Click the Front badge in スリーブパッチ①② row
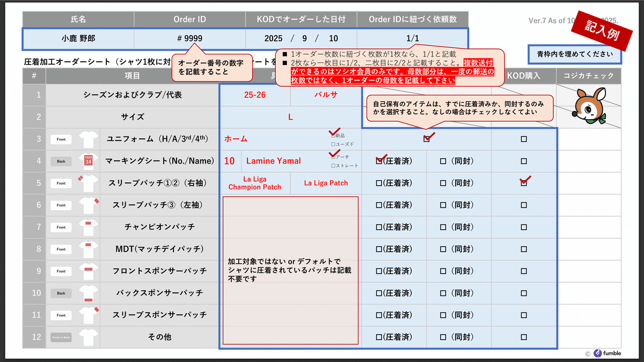Screen dimensions: 644x362 (61, 183)
